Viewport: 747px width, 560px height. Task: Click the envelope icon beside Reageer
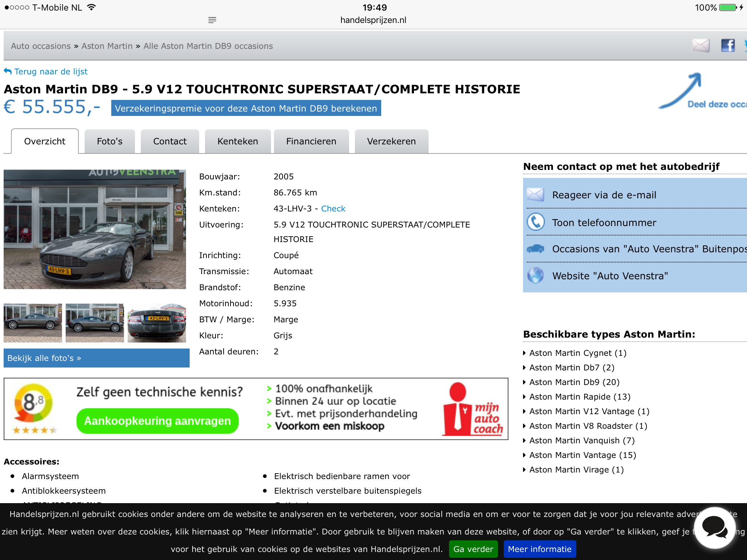click(x=535, y=195)
